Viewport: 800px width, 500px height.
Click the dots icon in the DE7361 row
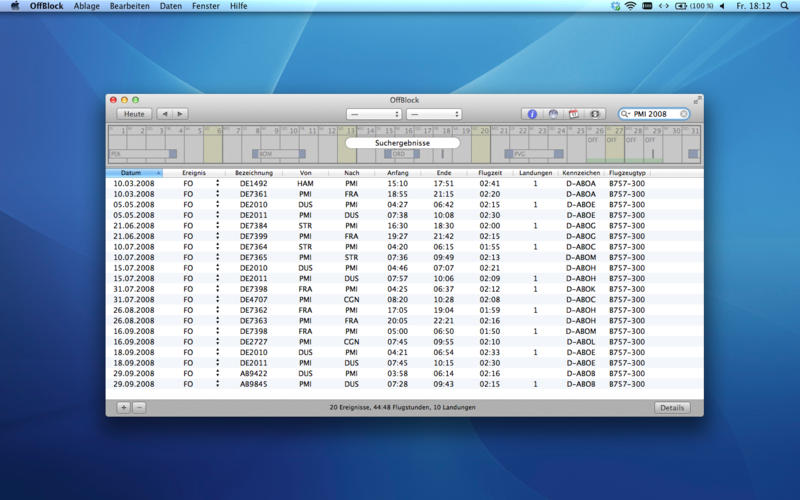coord(217,194)
